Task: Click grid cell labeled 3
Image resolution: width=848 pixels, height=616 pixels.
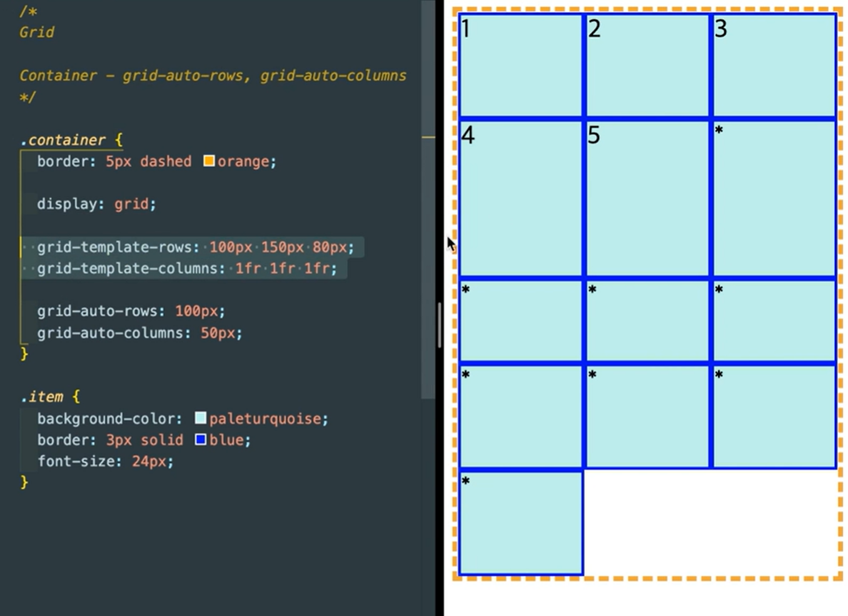Action: pyautogui.click(x=774, y=63)
